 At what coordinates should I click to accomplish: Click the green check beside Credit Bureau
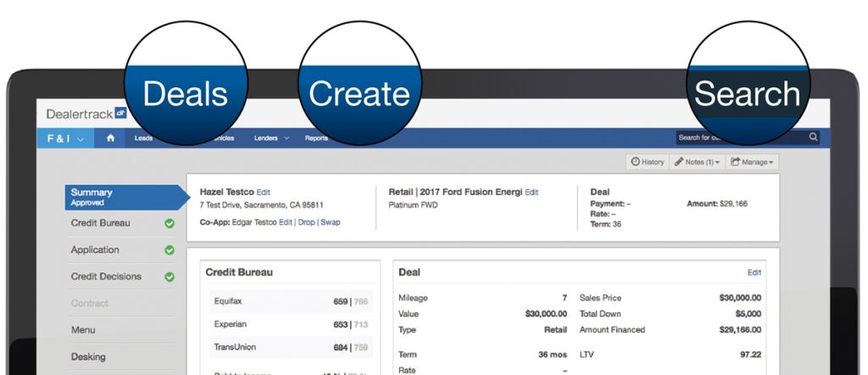click(170, 223)
